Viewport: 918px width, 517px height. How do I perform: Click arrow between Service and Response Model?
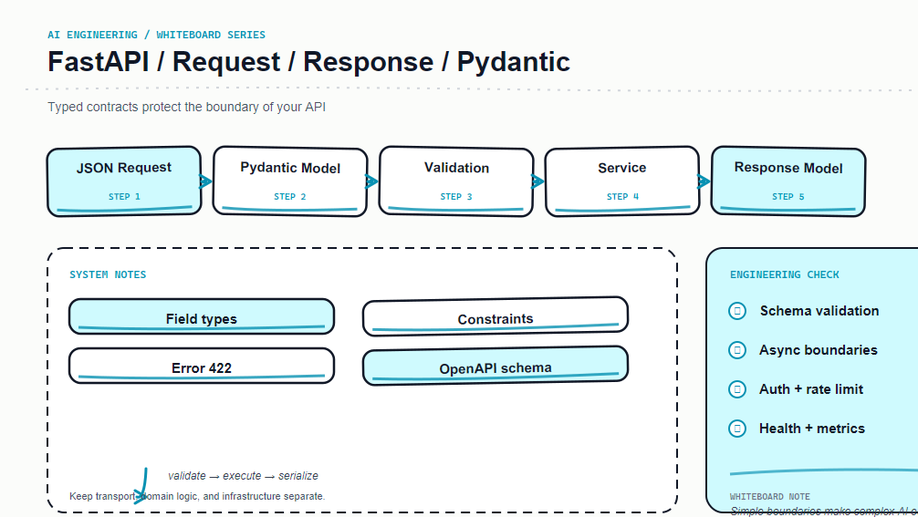tap(703, 182)
